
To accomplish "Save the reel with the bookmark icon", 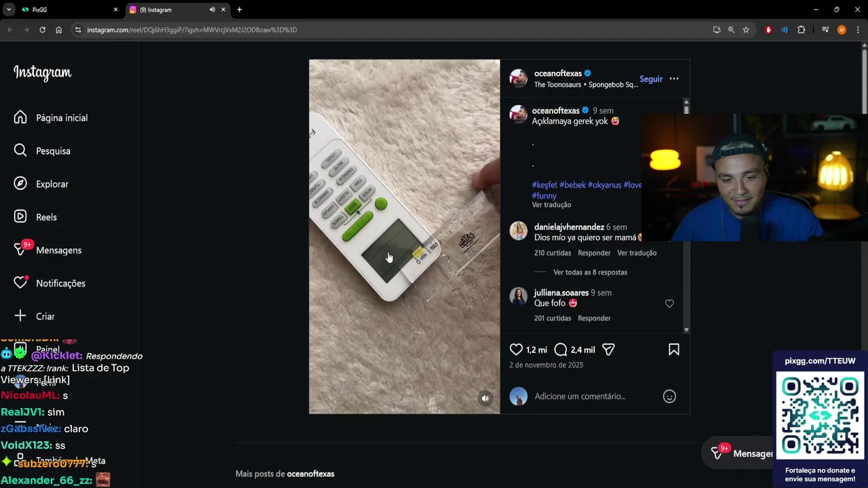I will 673,350.
